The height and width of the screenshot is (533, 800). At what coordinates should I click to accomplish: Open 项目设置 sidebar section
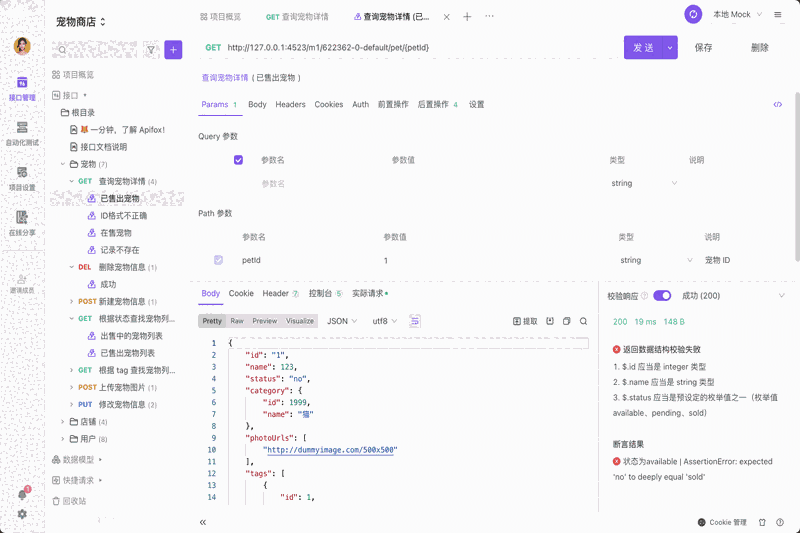[x=22, y=179]
